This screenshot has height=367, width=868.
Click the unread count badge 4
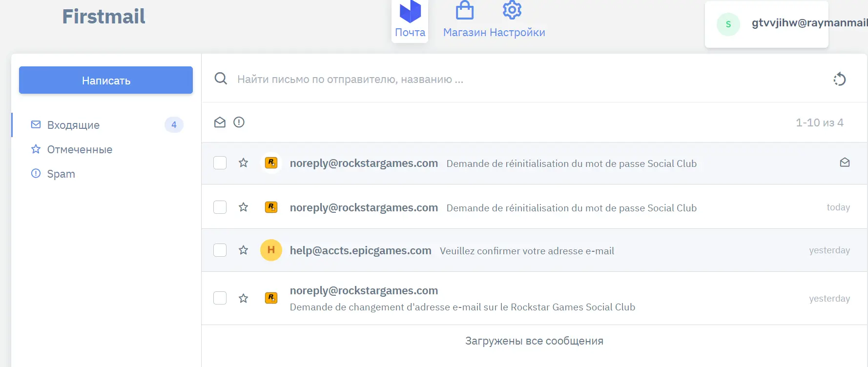point(174,125)
